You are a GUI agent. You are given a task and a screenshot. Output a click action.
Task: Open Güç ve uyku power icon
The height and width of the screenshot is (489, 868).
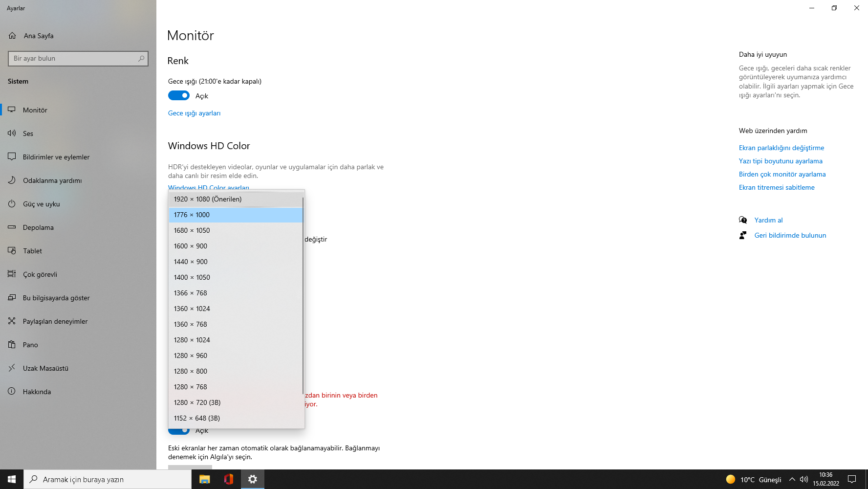[12, 204]
